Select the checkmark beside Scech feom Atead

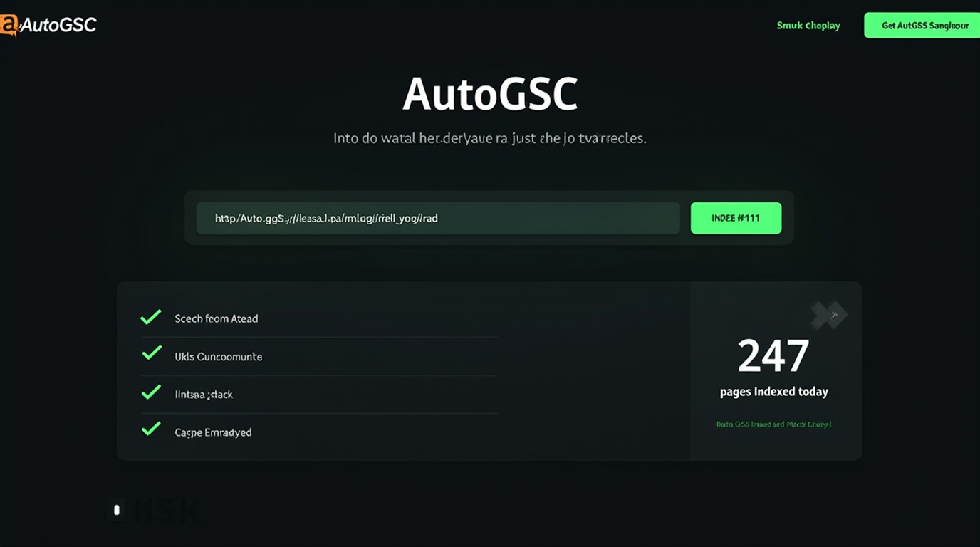click(151, 316)
